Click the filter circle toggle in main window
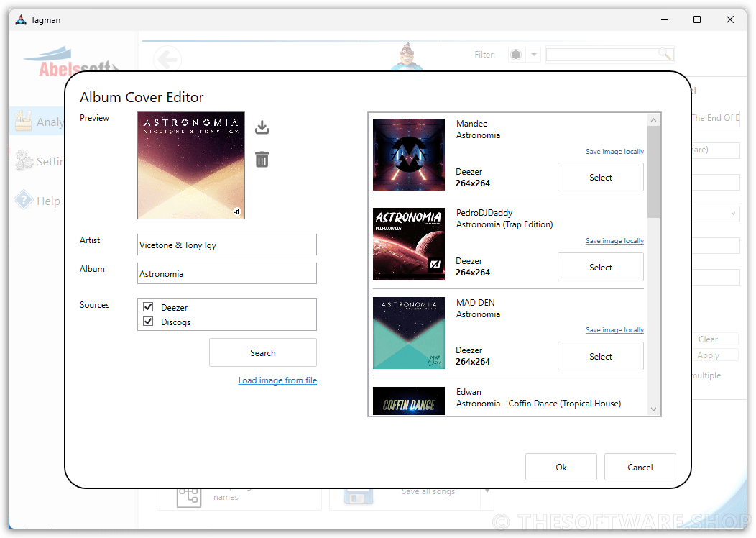The width and height of the screenshot is (756, 538). pos(516,55)
